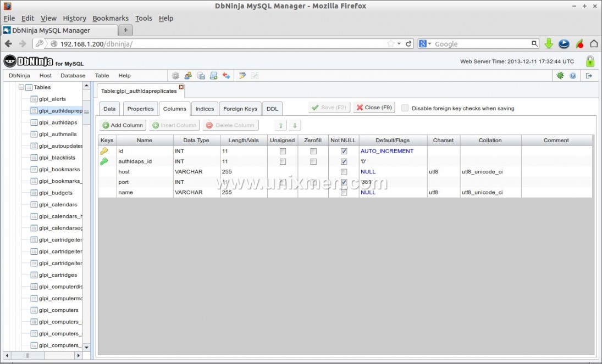The image size is (602, 364).
Task: Open Firefox downloads green arrow
Action: pos(549,44)
